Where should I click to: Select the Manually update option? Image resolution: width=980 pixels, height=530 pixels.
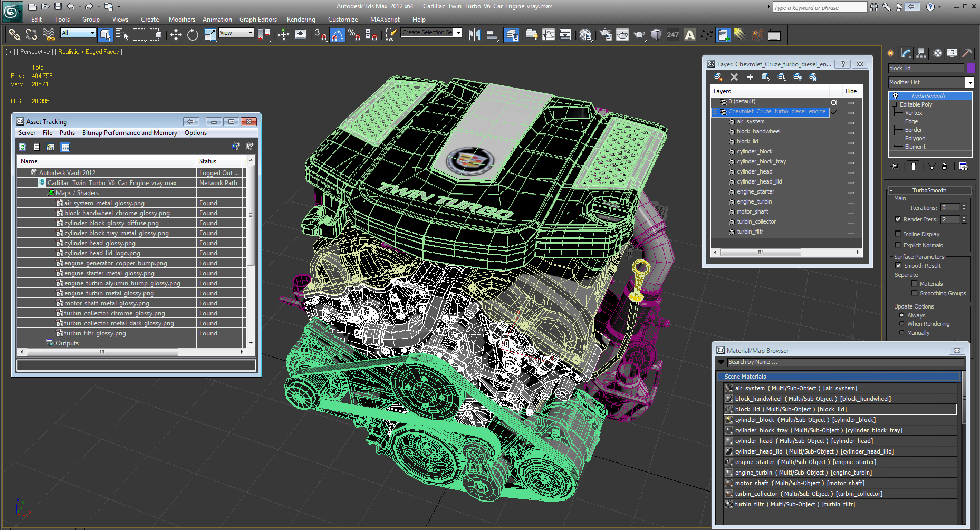901,333
